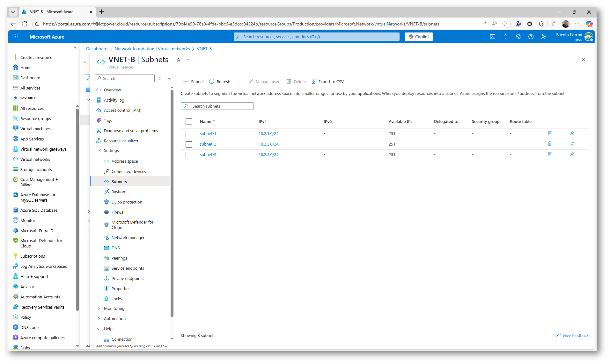This screenshot has width=610, height=364.
Task: Open Azure Cloud Shell icon in header
Action: tap(492, 37)
